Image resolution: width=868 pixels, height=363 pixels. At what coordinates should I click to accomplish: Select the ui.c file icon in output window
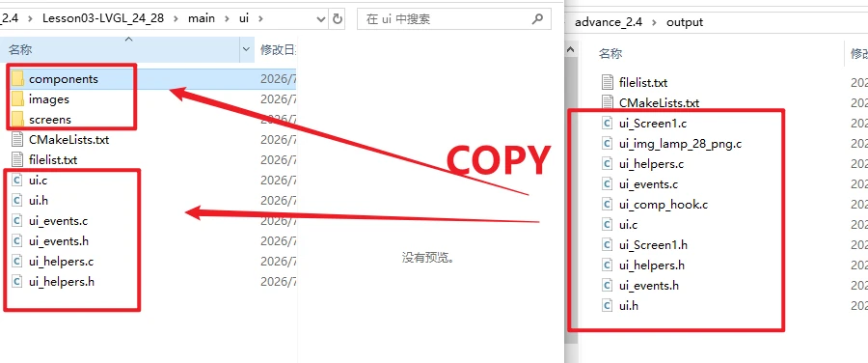pyautogui.click(x=608, y=224)
